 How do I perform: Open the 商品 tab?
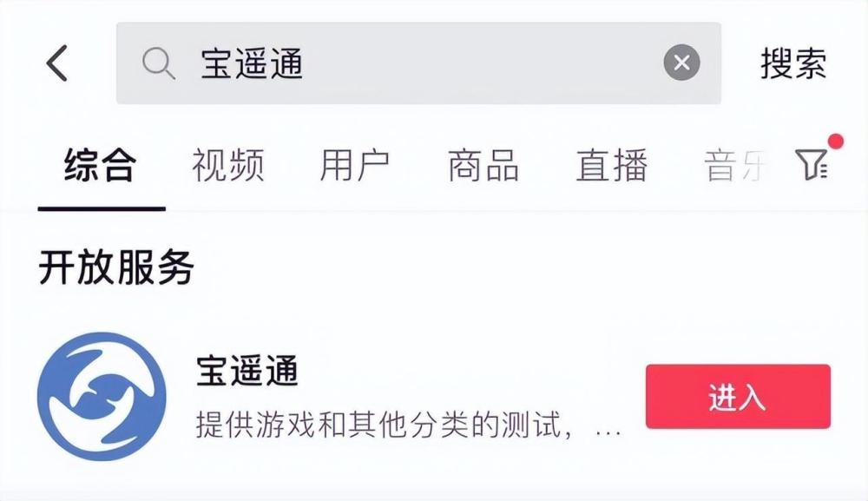point(484,167)
